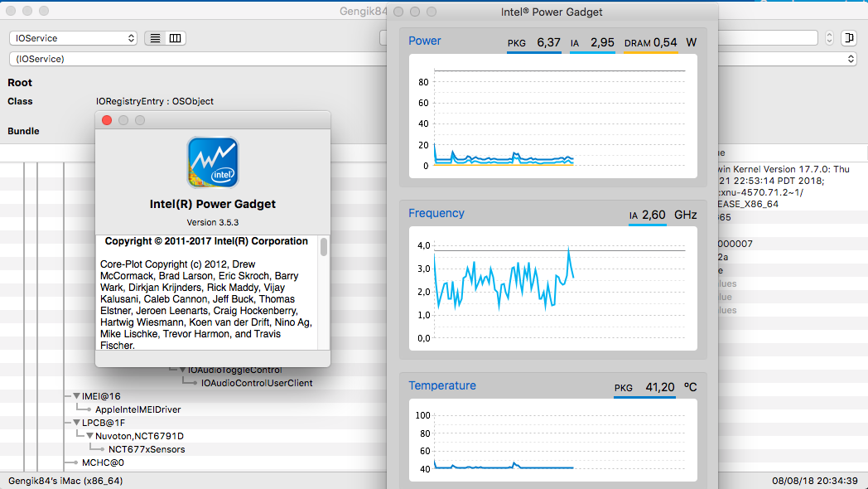Click the PKG power value 6,37
The height and width of the screenshot is (489, 868).
[x=548, y=42]
